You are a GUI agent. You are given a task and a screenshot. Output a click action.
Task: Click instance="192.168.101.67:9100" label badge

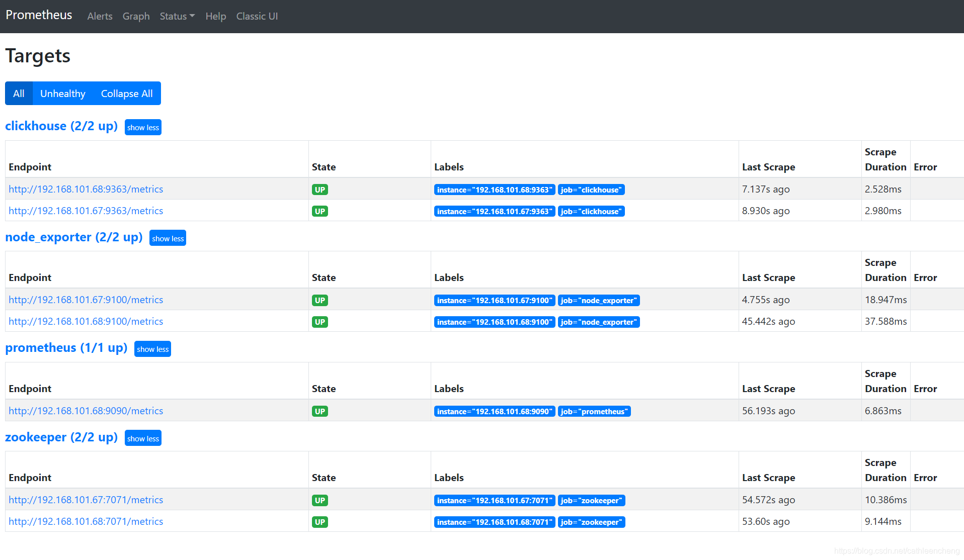click(495, 300)
